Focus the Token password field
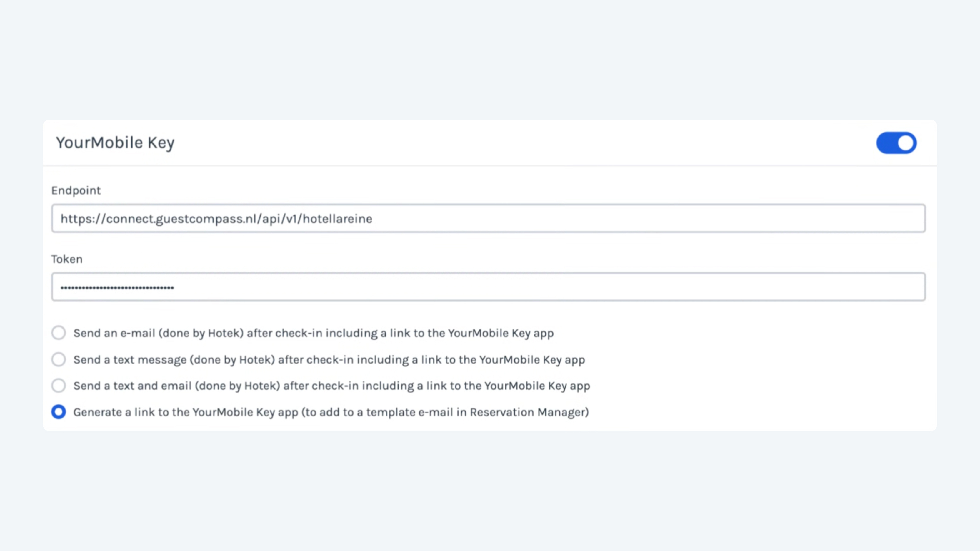Image resolution: width=980 pixels, height=551 pixels. pos(489,287)
